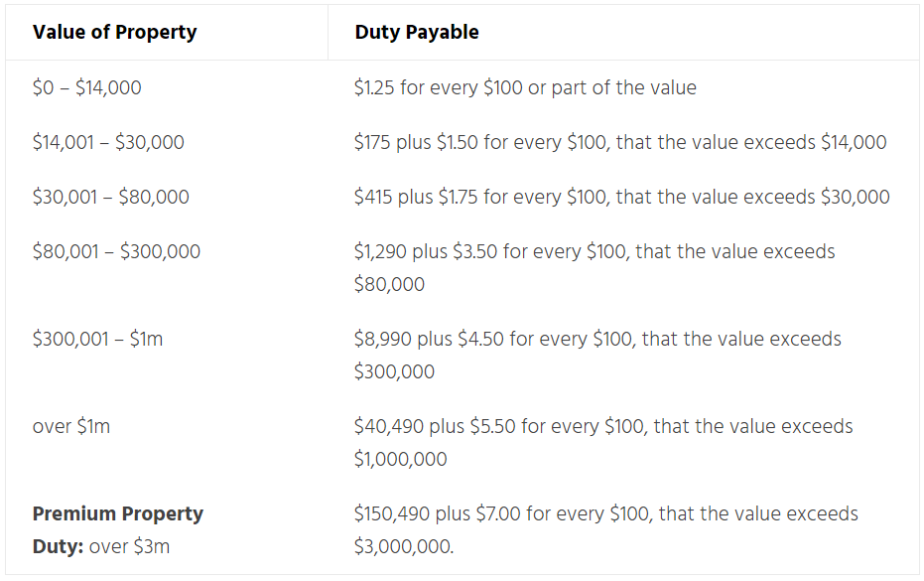This screenshot has height=581, width=924.
Task: Select the over $1m value range cell
Action: [x=71, y=426]
